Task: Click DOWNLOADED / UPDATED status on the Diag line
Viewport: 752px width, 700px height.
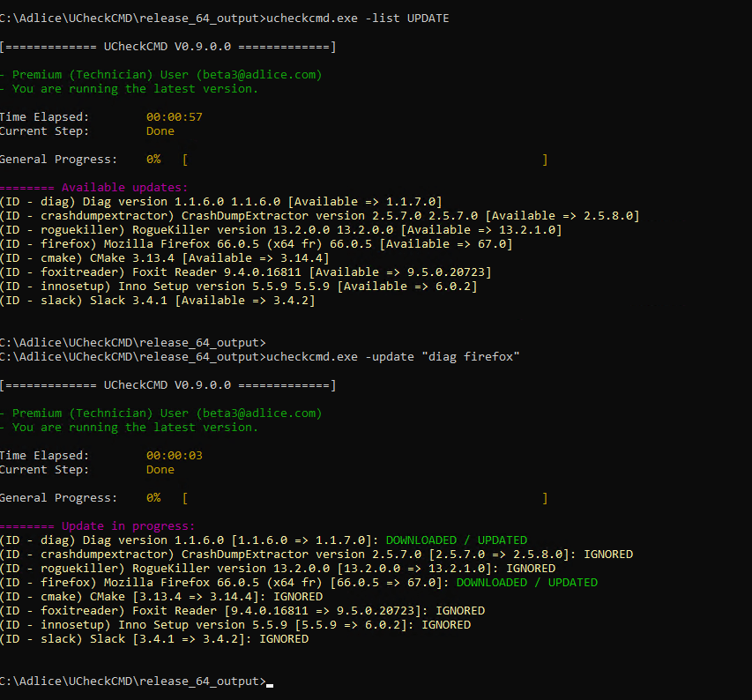Action: 456,540
